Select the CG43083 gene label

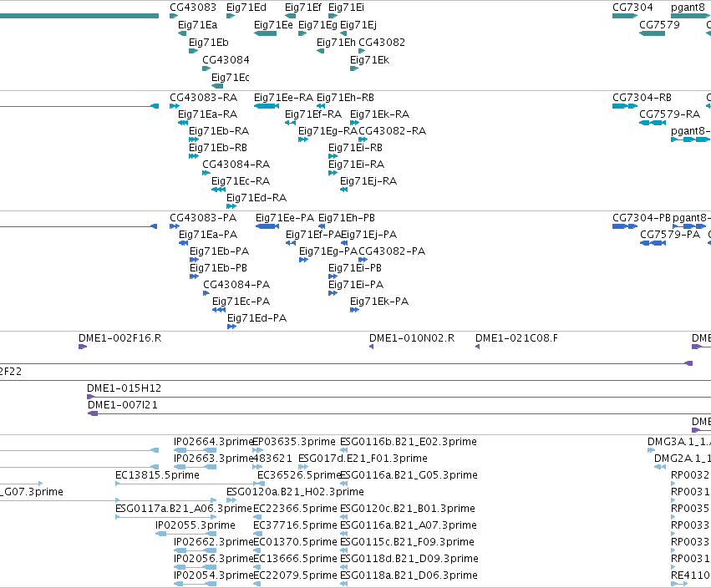193,8
